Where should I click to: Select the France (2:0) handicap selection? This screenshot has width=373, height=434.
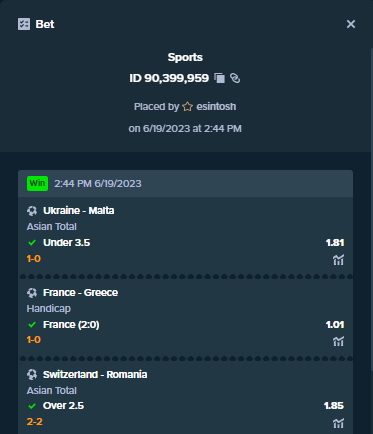[71, 325]
